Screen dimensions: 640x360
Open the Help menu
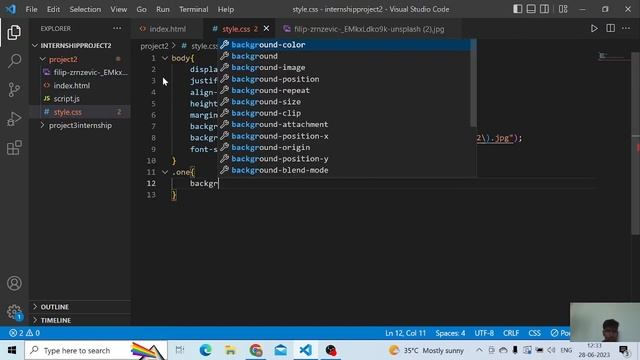pos(226,9)
